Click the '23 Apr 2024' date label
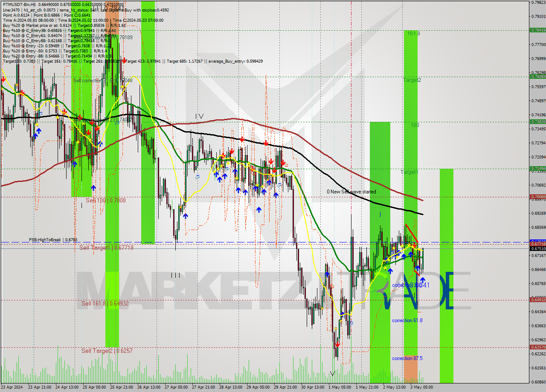Screen dimensions: 546x392 coord(12,387)
